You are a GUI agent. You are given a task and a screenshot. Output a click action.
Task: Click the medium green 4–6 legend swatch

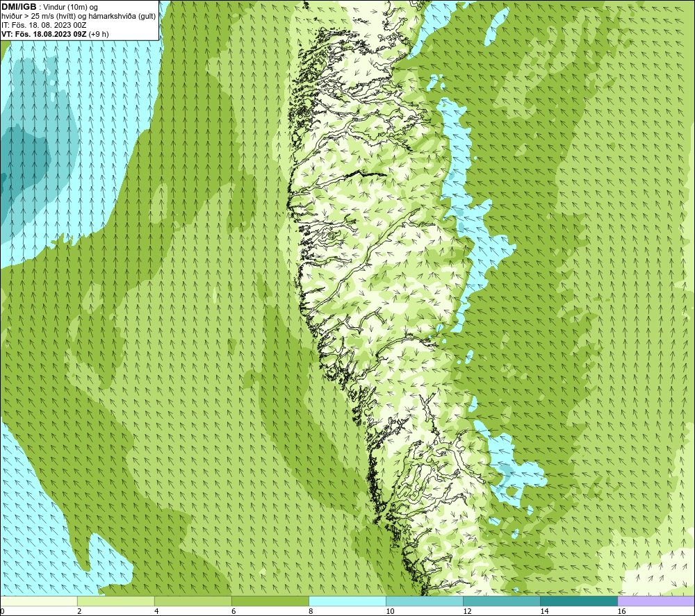193,601
